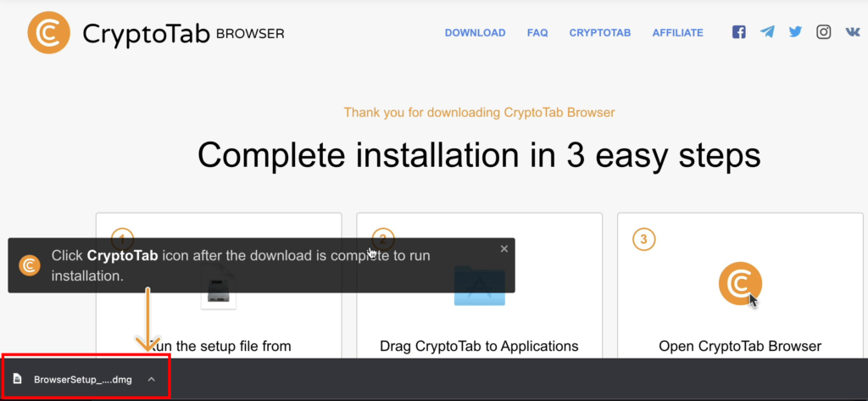Open the Facebook social icon
Image resolution: width=868 pixels, height=401 pixels.
click(739, 32)
